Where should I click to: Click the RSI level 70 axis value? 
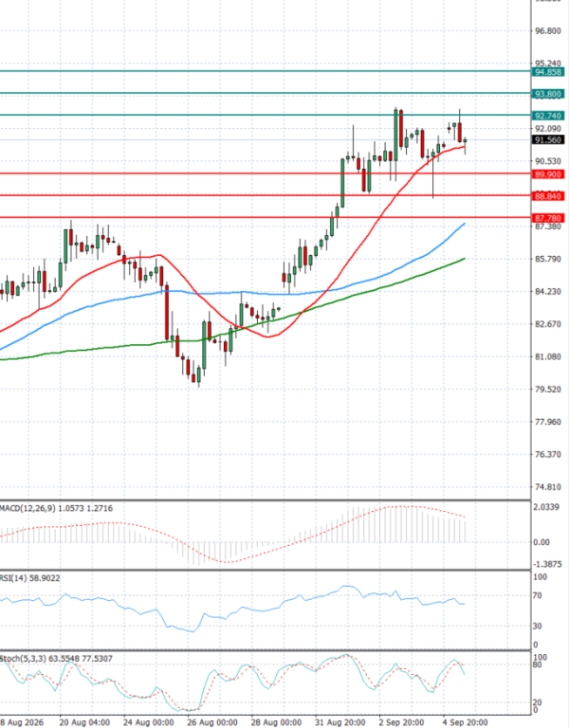click(x=538, y=595)
